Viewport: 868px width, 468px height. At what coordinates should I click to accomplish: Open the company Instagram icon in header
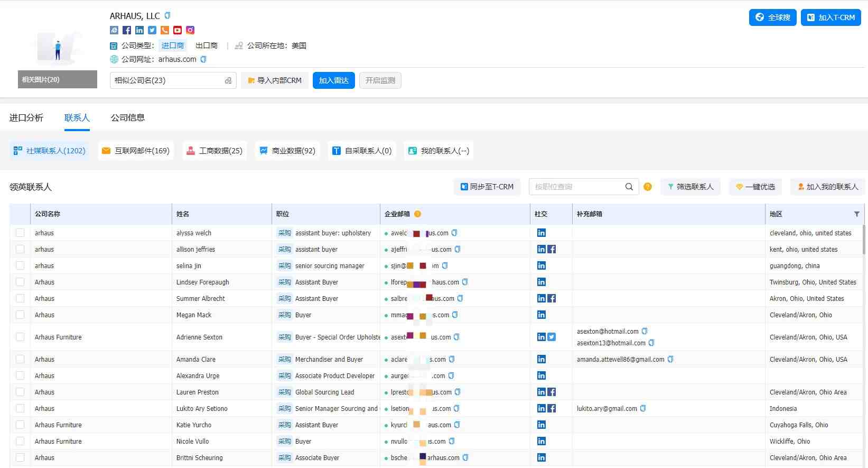click(190, 30)
